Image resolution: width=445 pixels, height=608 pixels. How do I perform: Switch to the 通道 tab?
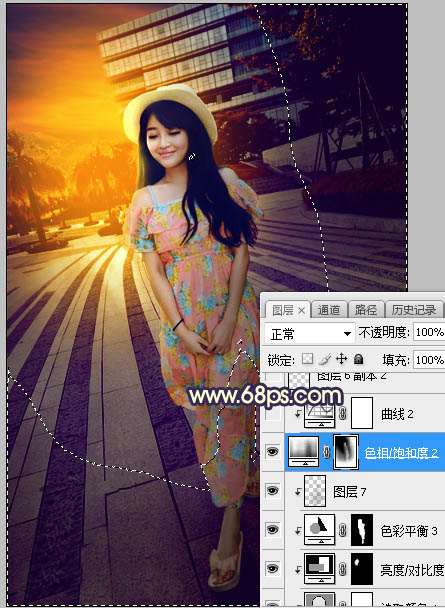329,310
